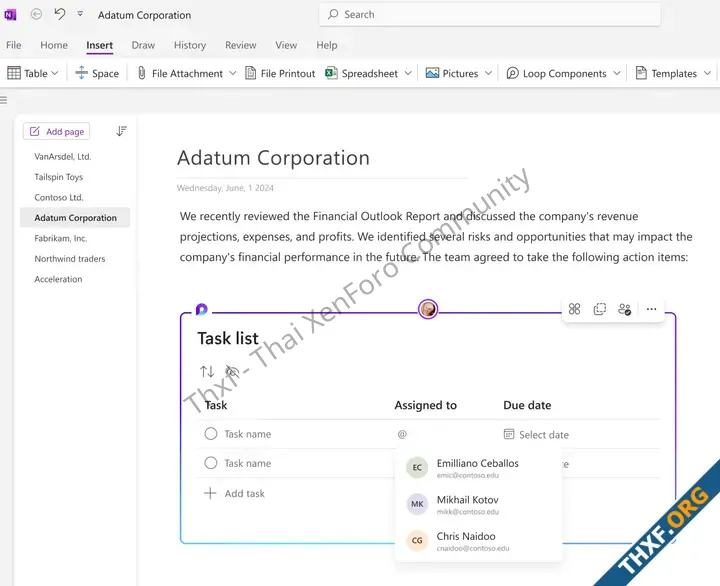
Task: Expand the Pictures dropdown arrow
Action: [x=488, y=73]
